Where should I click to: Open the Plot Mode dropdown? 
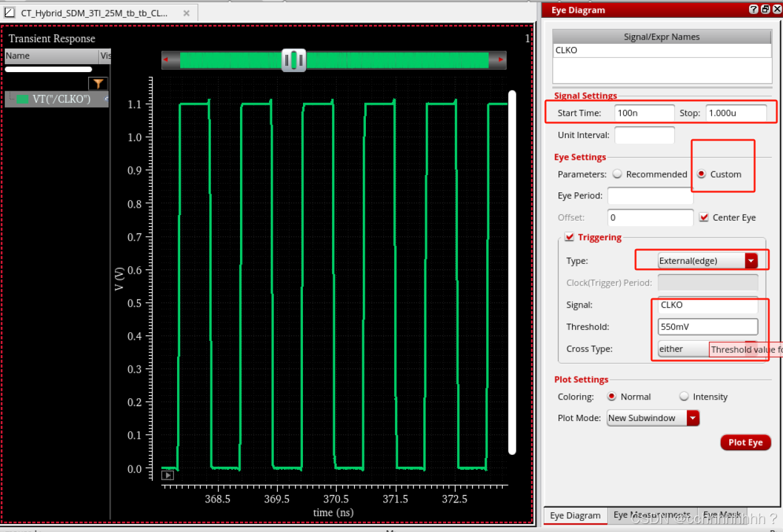point(693,418)
